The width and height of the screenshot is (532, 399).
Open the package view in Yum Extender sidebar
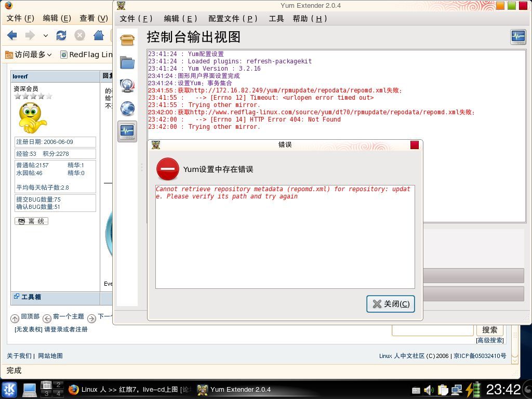click(127, 40)
